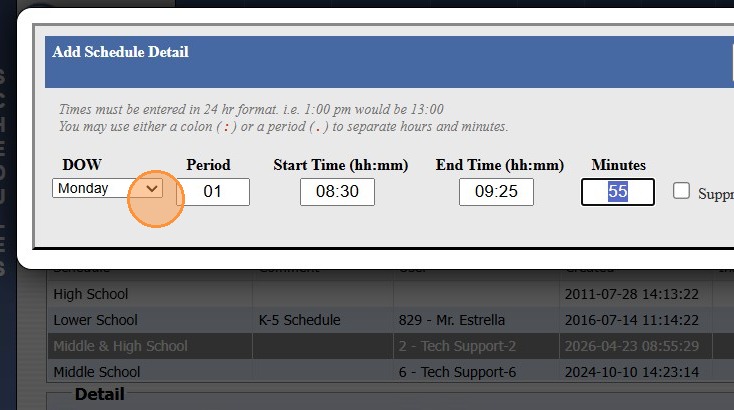Screen dimensions: 734x410
Task: Click the Minutes input field
Action: click(617, 191)
